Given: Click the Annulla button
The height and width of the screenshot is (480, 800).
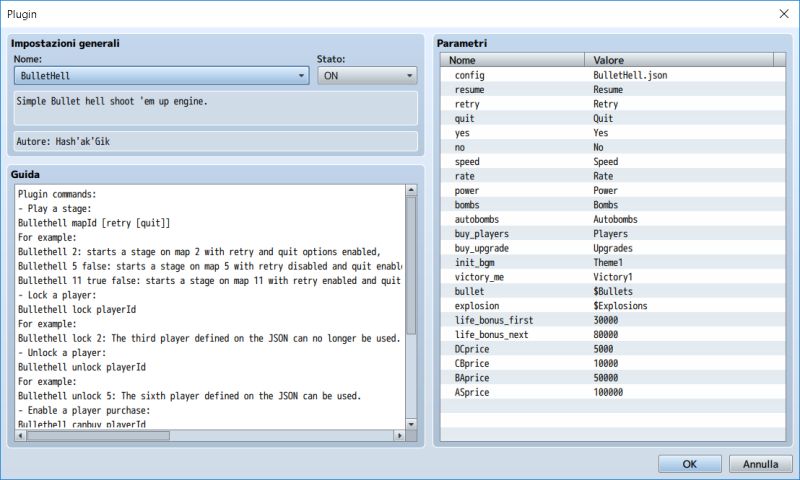Looking at the screenshot, I should point(760,464).
